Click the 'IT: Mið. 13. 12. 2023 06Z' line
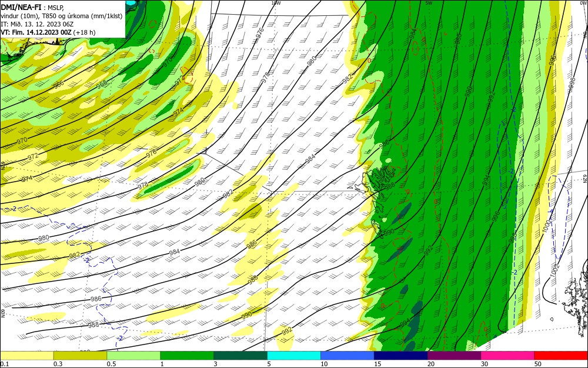 click(x=37, y=24)
